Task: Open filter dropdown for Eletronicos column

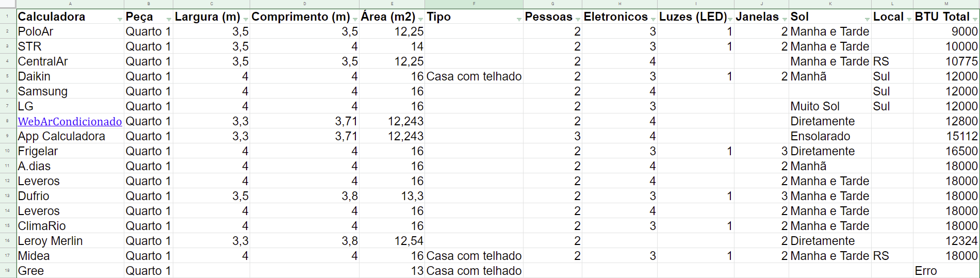Action: (653, 19)
